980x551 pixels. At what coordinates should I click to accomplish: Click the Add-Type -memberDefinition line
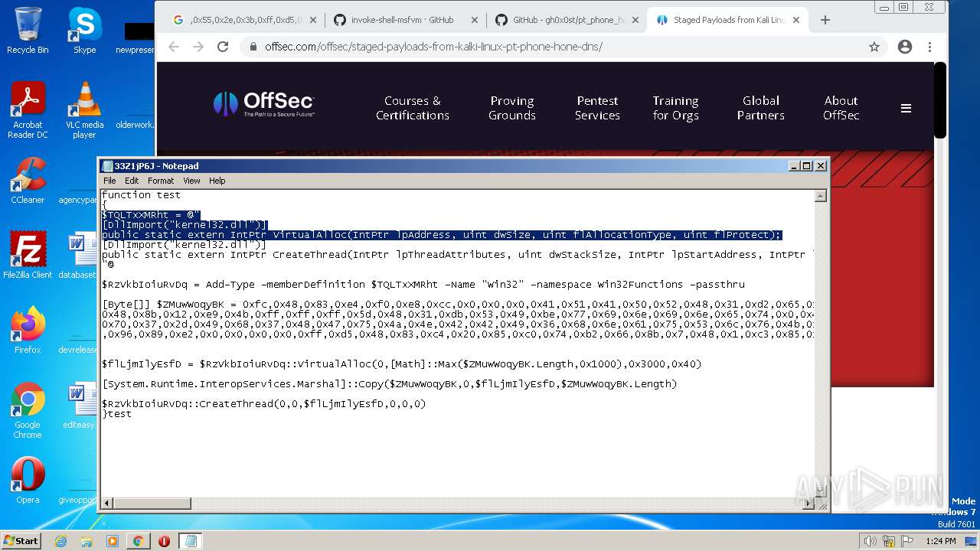[x=423, y=285]
